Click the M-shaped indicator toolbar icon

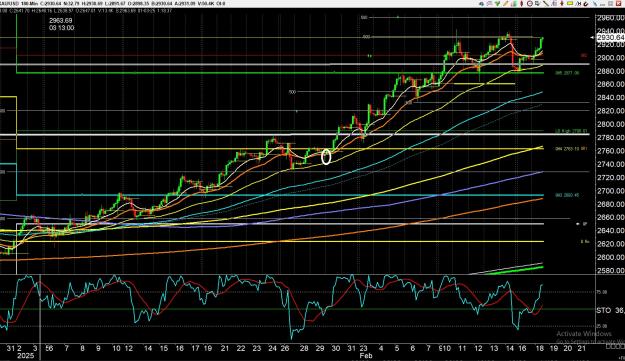tap(579, 4)
